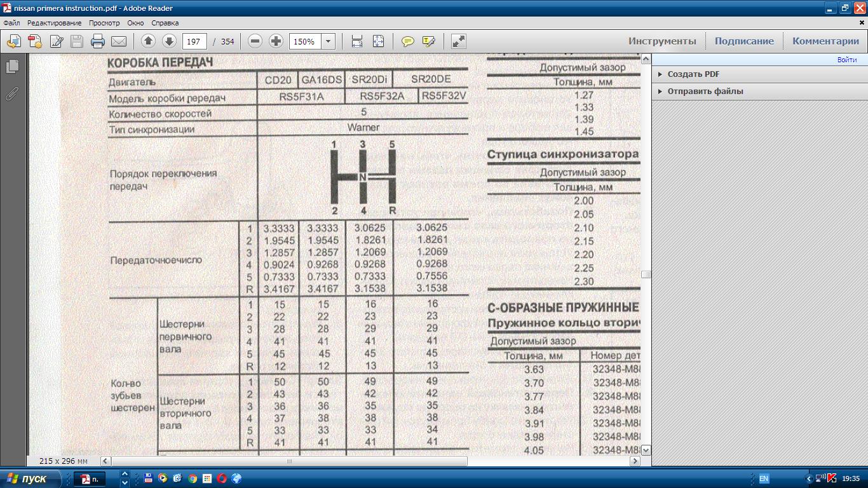
Task: Click the save (floppy disk) toolbar icon
Action: [x=77, y=41]
